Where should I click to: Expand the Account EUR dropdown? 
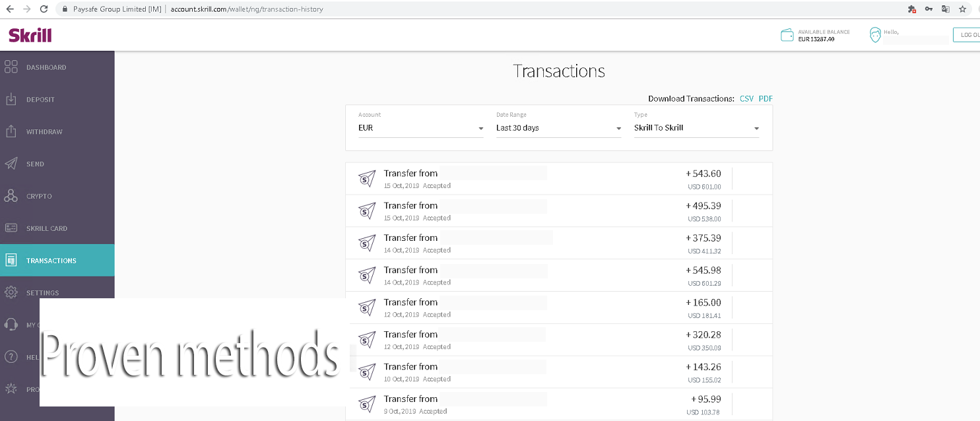(420, 128)
